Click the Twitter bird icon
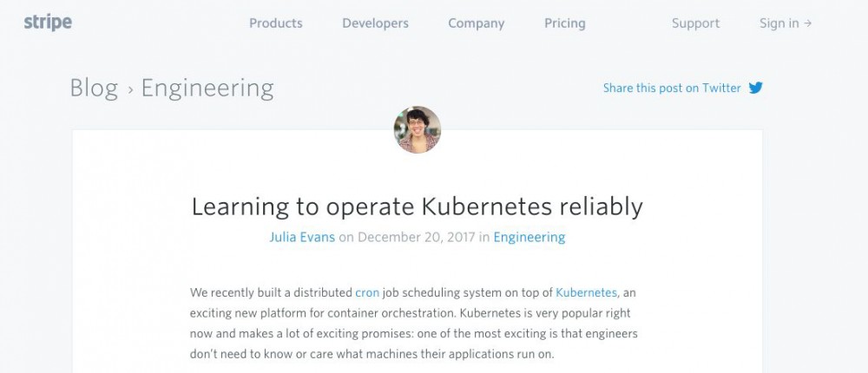This screenshot has width=868, height=373. [755, 88]
